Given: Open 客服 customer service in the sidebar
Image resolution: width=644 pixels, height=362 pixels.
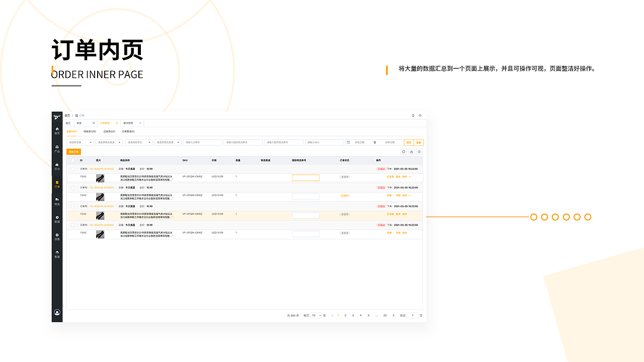Looking at the screenshot, I should (x=57, y=254).
